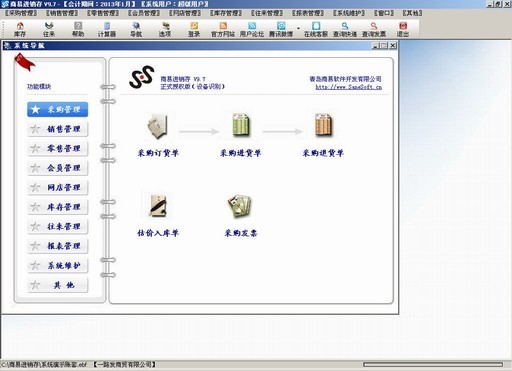Open the 销售管理 menu
Screen dimensions: 512x371
tap(62, 13)
